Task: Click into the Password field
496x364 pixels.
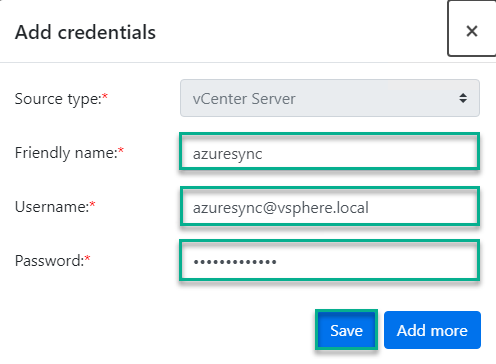Action: coord(329,260)
